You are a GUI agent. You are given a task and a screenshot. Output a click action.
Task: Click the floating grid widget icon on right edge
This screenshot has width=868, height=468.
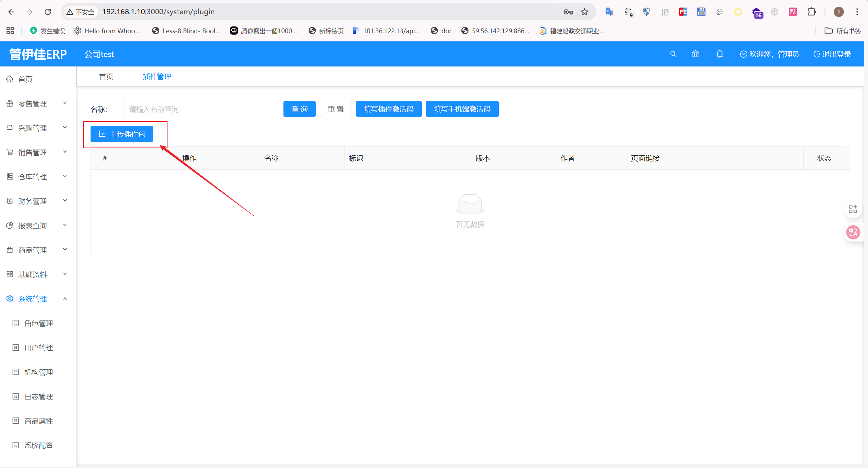[853, 209]
